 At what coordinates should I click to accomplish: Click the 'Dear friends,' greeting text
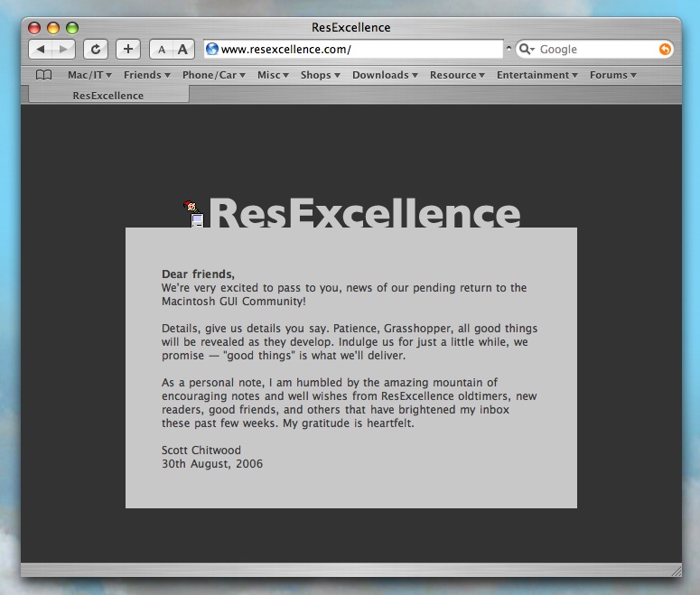pyautogui.click(x=198, y=274)
